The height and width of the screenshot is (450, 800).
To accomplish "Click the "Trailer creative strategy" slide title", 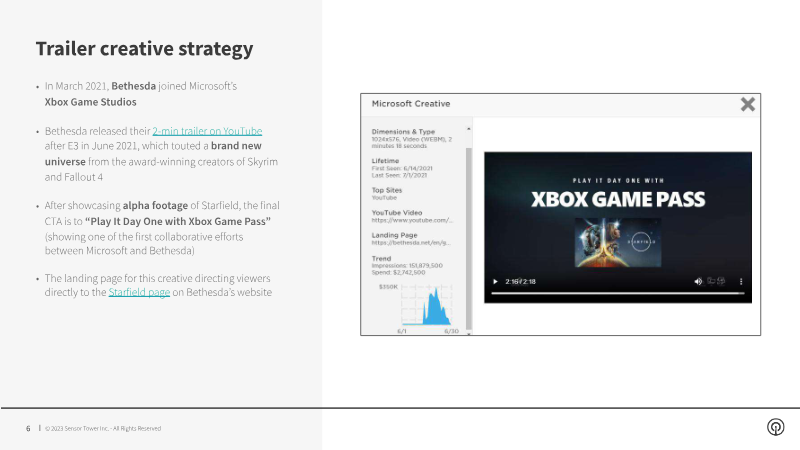I will 144,49.
